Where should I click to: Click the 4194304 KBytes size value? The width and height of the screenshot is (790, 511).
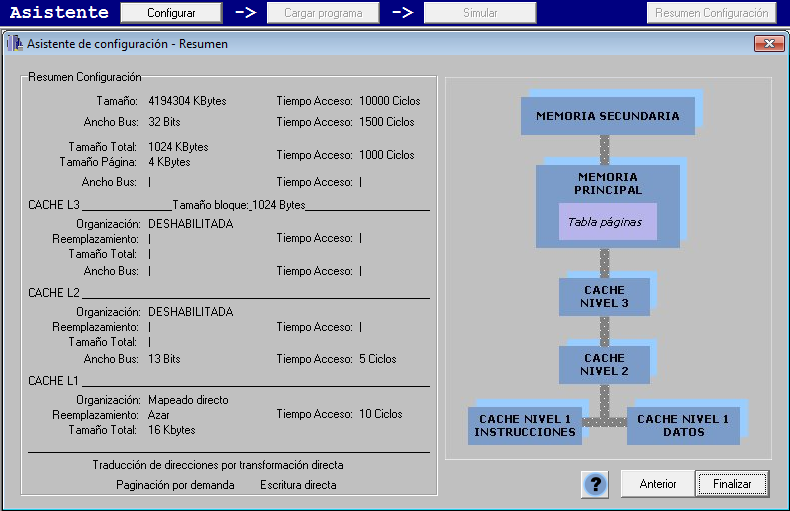(187, 101)
